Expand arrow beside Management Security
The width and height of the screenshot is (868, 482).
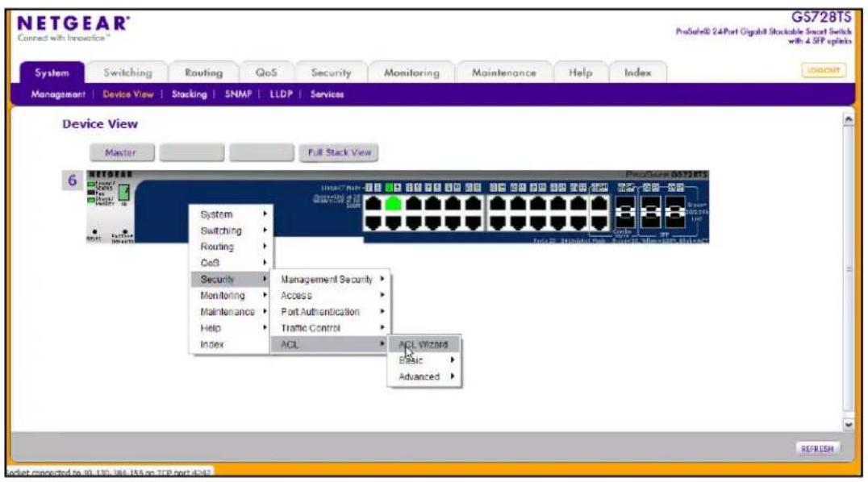pos(382,279)
